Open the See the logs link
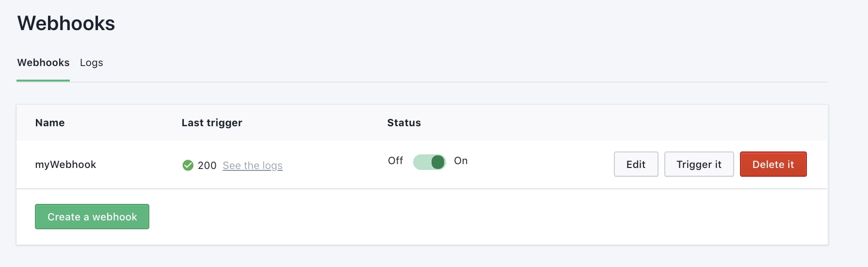The image size is (868, 267). point(252,166)
